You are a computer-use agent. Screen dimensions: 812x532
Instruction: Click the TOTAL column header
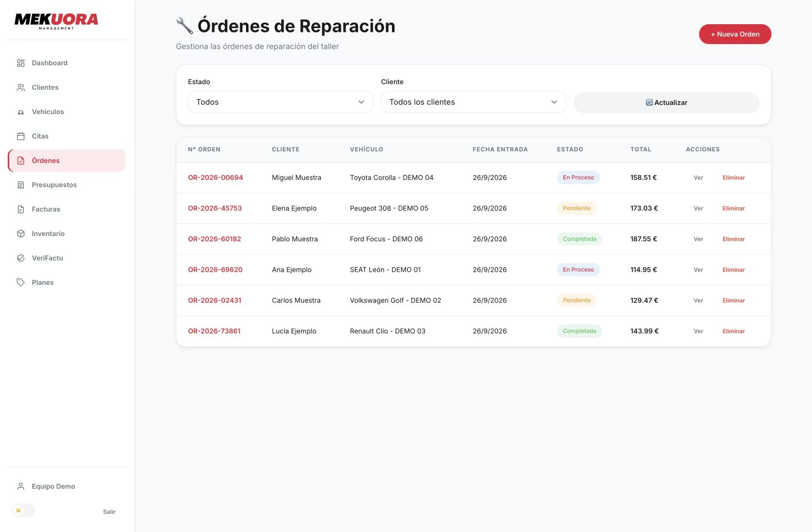(640, 149)
